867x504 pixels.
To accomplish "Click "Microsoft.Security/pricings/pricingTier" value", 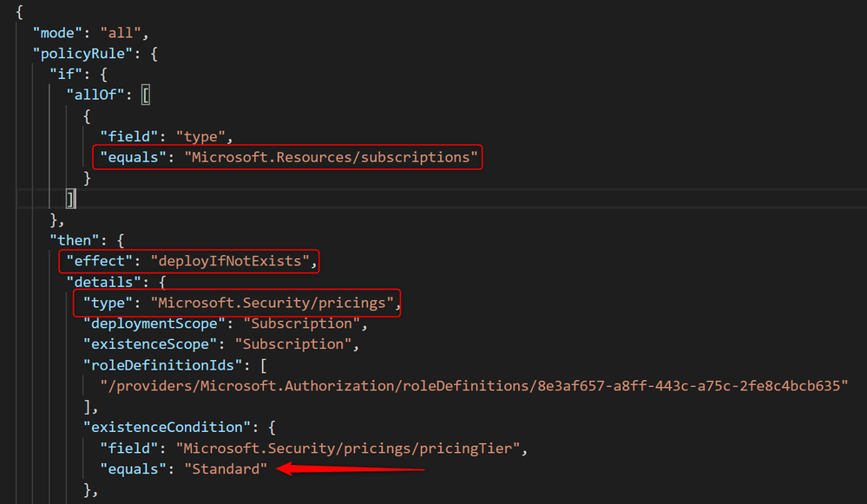I will click(348, 448).
